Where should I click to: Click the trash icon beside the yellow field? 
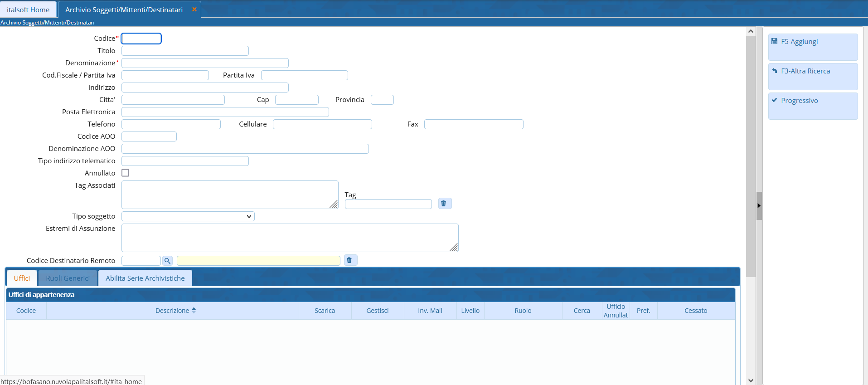pyautogui.click(x=349, y=260)
